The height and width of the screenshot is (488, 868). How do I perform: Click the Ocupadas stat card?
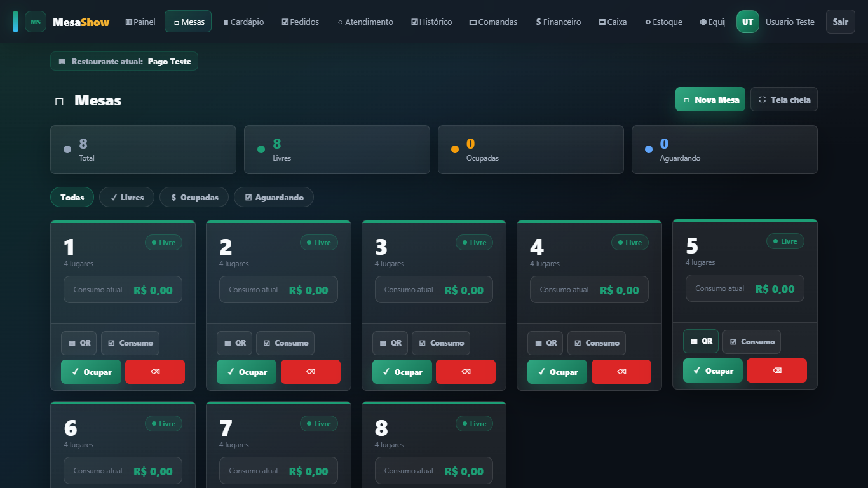pyautogui.click(x=531, y=149)
